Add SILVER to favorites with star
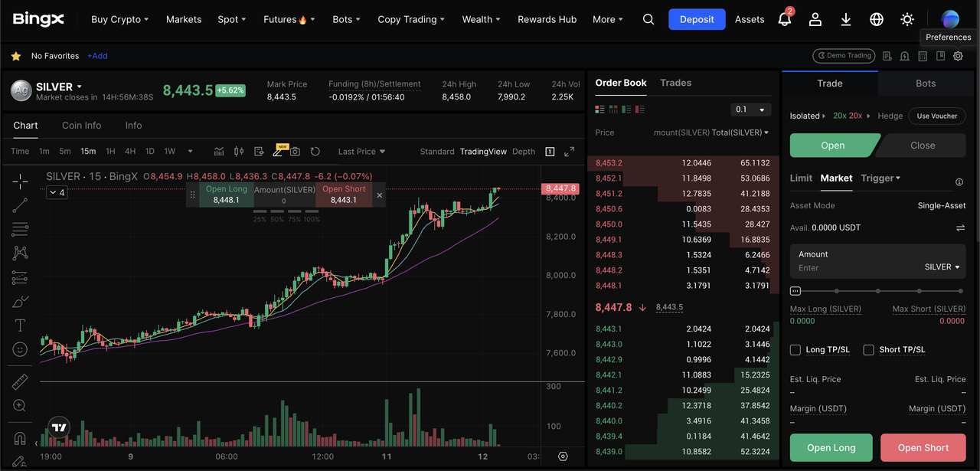Viewport: 980px width, 471px height. tap(16, 56)
